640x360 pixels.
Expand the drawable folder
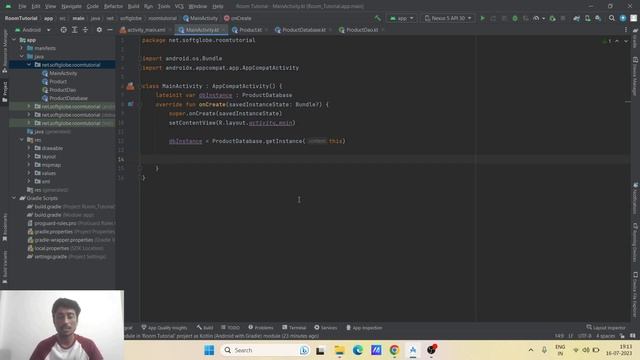point(29,148)
